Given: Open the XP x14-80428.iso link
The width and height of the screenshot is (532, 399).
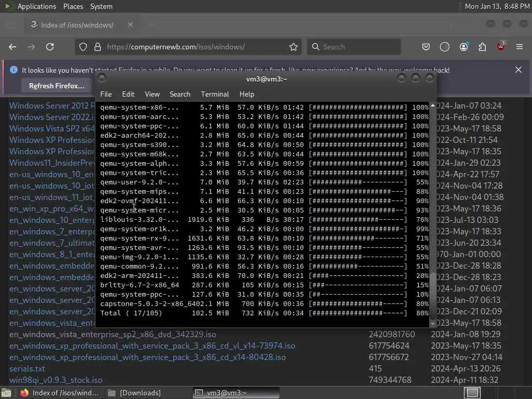Looking at the screenshot, I should coord(147,357).
